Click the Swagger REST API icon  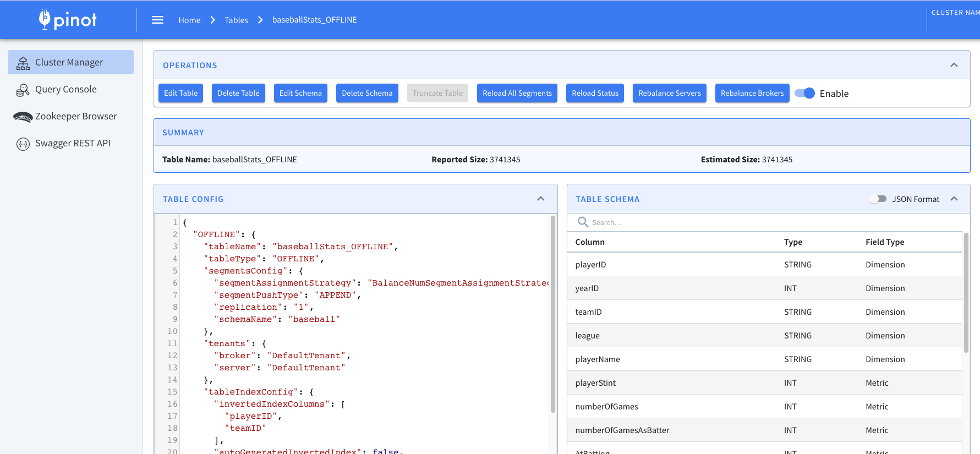pos(23,144)
